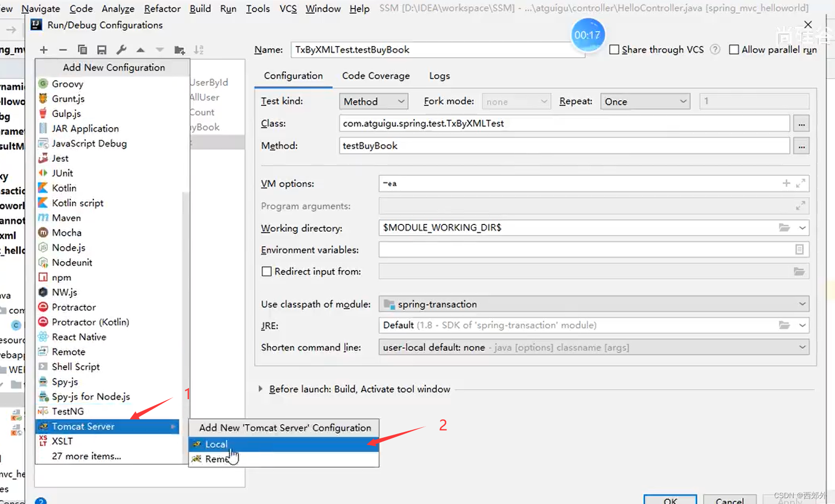
Task: Open Test kind Method dropdown
Action: [373, 101]
